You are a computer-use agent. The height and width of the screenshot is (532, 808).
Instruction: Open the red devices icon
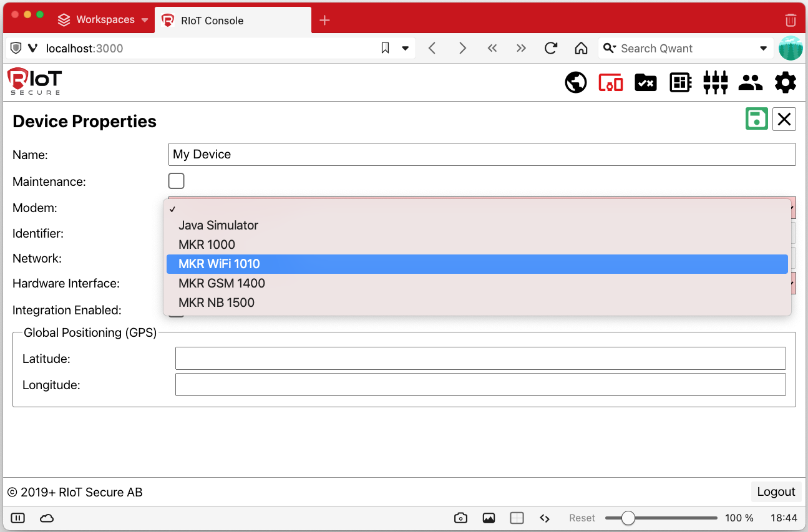610,82
